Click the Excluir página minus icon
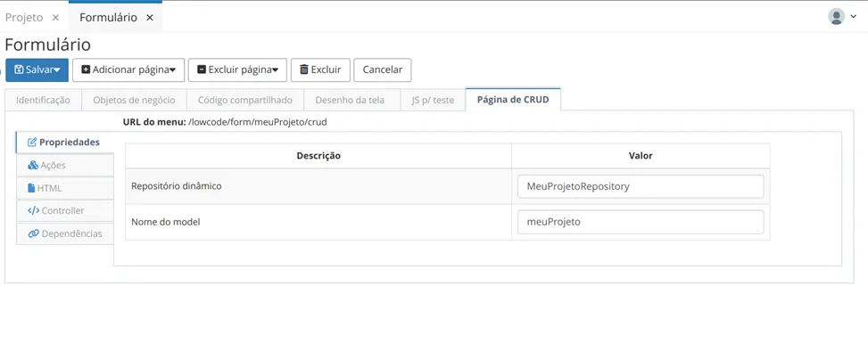Image resolution: width=868 pixels, height=343 pixels. 202,69
